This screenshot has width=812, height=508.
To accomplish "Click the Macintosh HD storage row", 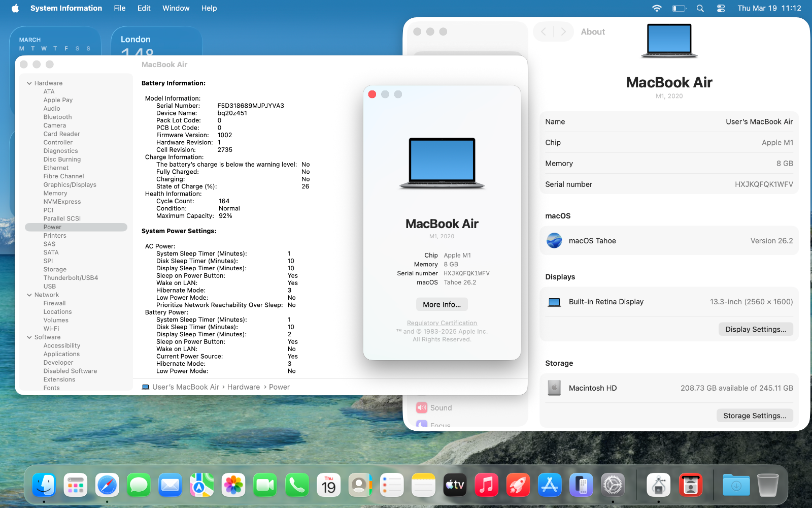I will (x=669, y=388).
